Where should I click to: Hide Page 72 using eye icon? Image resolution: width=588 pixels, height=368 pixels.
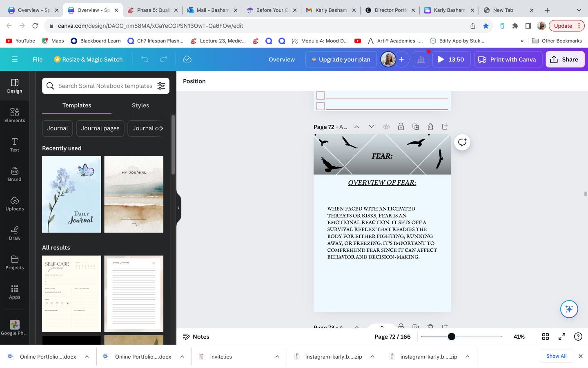tap(386, 127)
